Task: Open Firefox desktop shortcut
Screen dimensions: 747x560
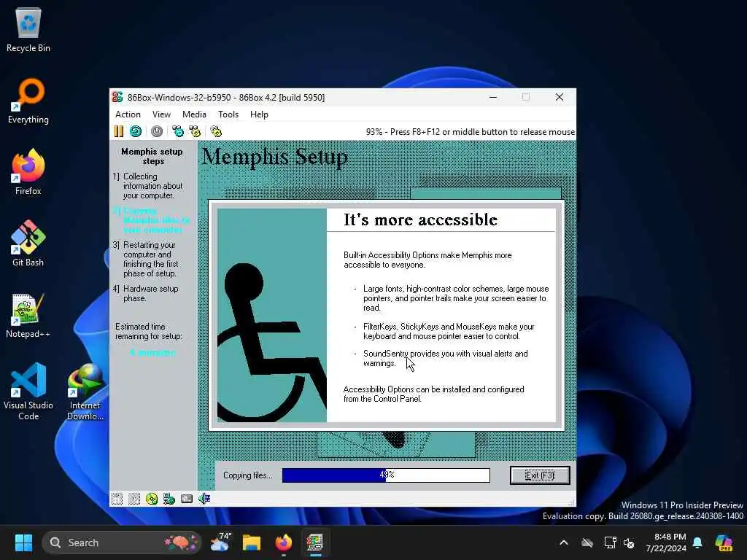Action: pos(28,172)
